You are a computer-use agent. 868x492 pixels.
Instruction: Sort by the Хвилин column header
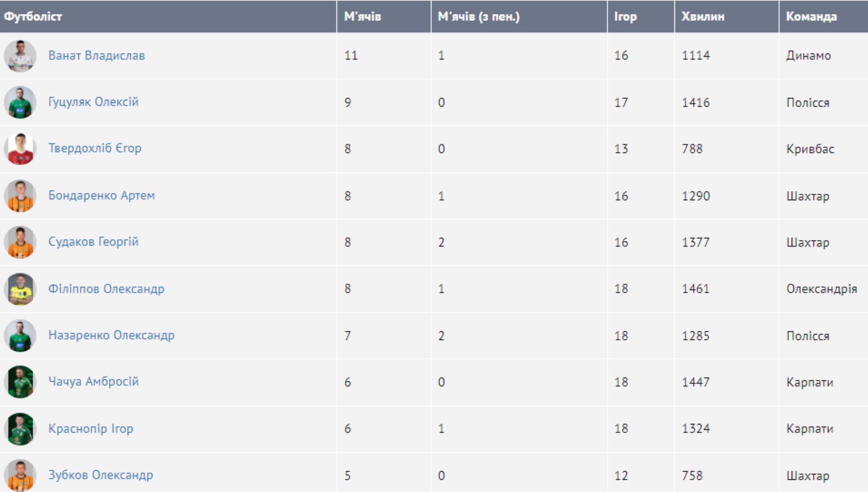[x=703, y=17]
